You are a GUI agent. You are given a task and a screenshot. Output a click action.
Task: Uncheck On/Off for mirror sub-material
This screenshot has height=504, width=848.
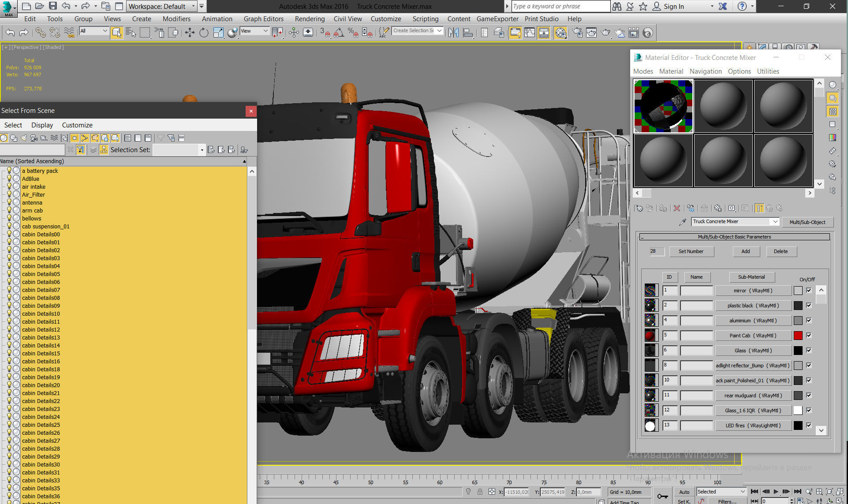(x=809, y=290)
